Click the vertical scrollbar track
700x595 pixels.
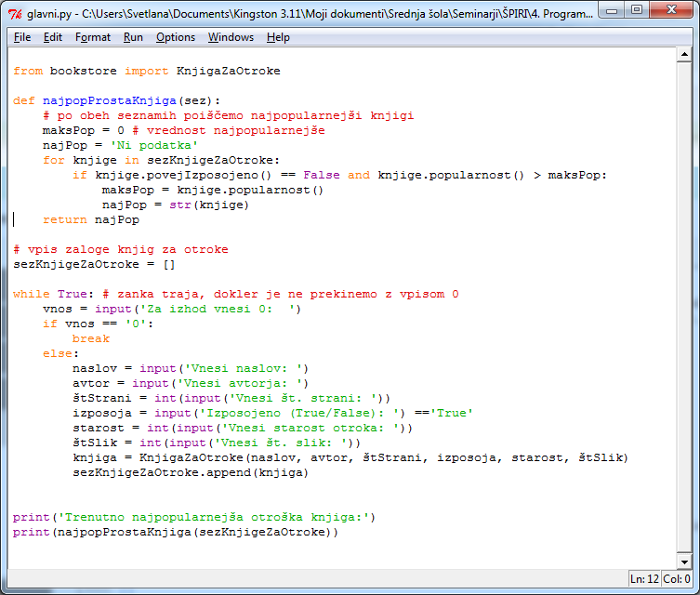click(x=682, y=307)
